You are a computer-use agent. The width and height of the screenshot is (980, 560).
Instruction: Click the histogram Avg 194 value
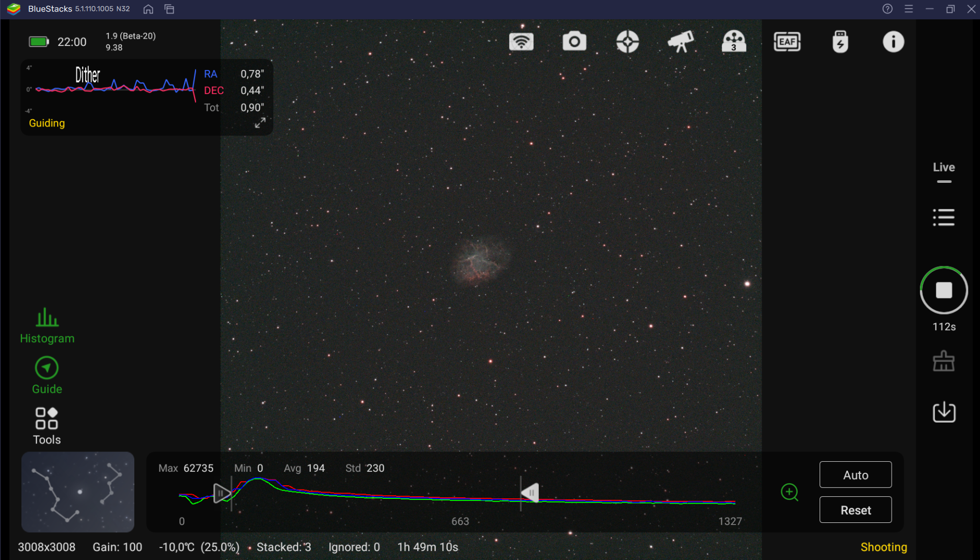316,468
